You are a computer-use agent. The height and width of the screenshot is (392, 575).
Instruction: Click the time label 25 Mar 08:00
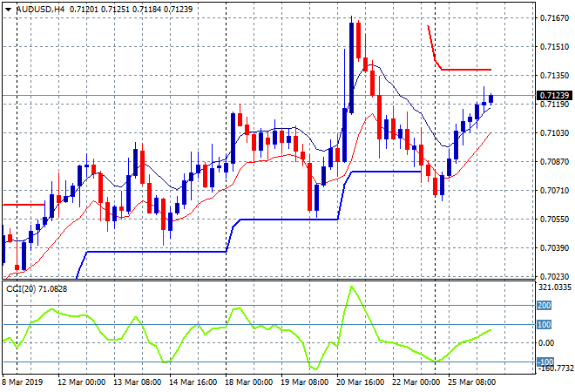tap(472, 382)
